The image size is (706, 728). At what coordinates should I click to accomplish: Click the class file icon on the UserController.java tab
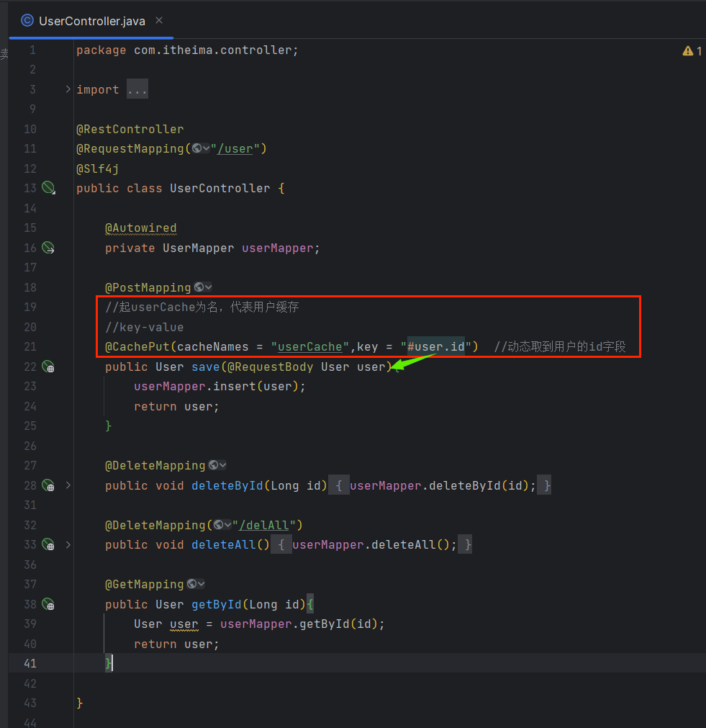(27, 20)
